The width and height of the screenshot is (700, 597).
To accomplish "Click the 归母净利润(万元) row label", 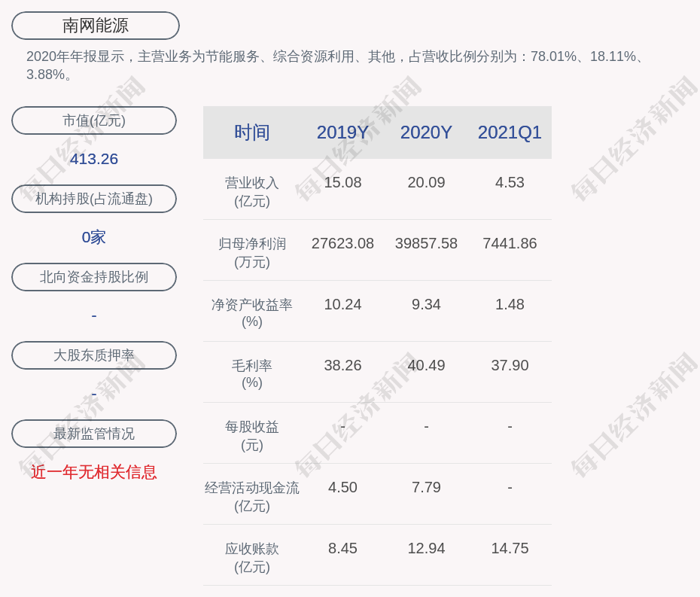I will click(x=252, y=253).
